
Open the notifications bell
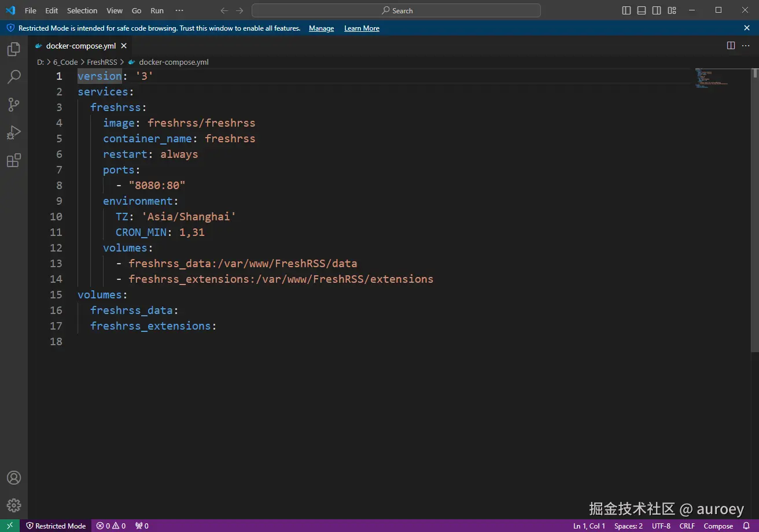click(x=746, y=526)
